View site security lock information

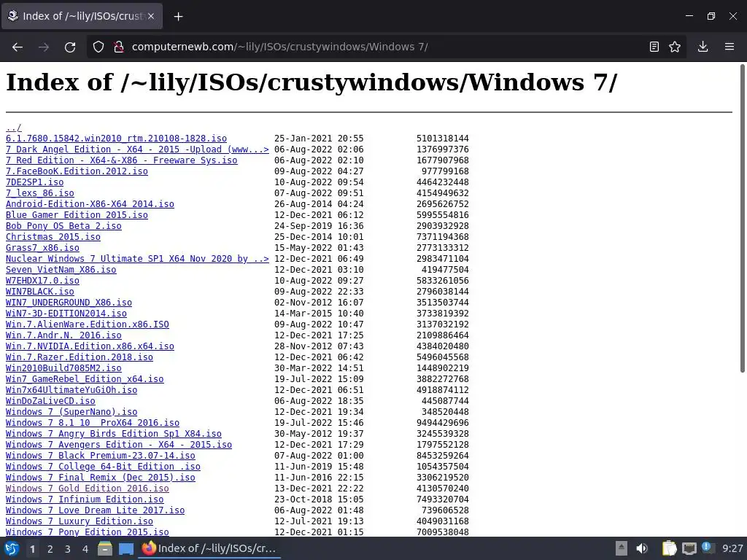coord(119,47)
